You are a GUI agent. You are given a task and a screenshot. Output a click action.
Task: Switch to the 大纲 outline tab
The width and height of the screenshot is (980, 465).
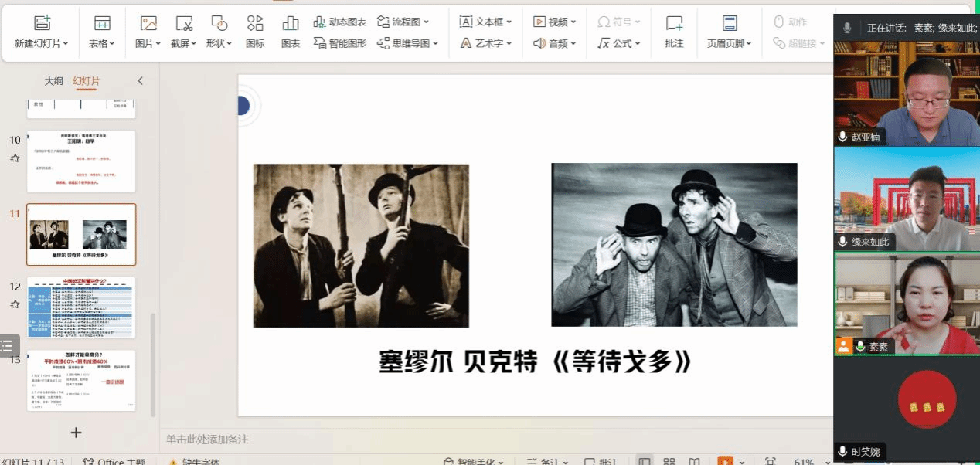click(x=53, y=81)
